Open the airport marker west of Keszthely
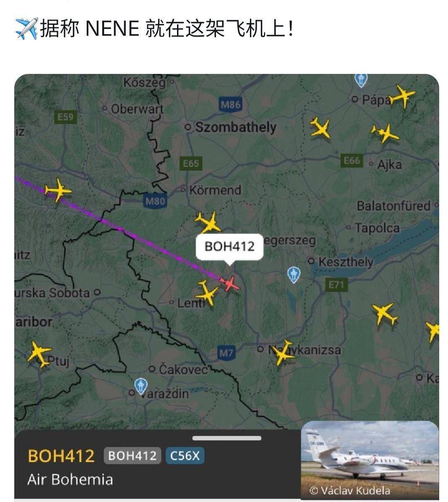 pos(294,275)
